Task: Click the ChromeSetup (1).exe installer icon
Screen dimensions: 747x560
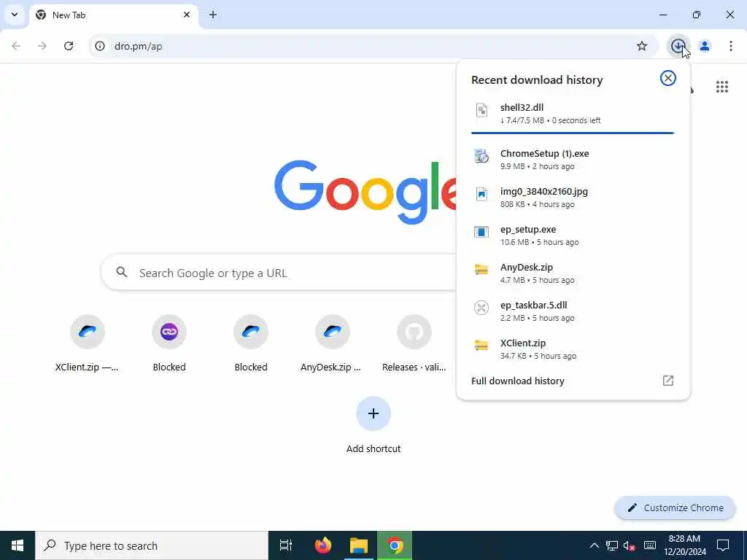Action: pos(481,156)
